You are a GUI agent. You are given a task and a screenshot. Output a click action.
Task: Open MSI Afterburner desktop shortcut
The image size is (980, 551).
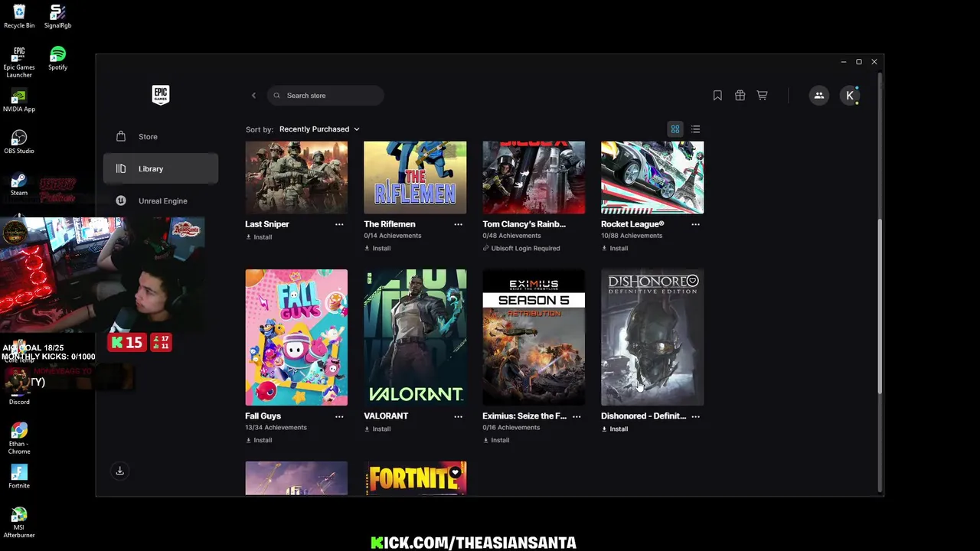coord(19,523)
